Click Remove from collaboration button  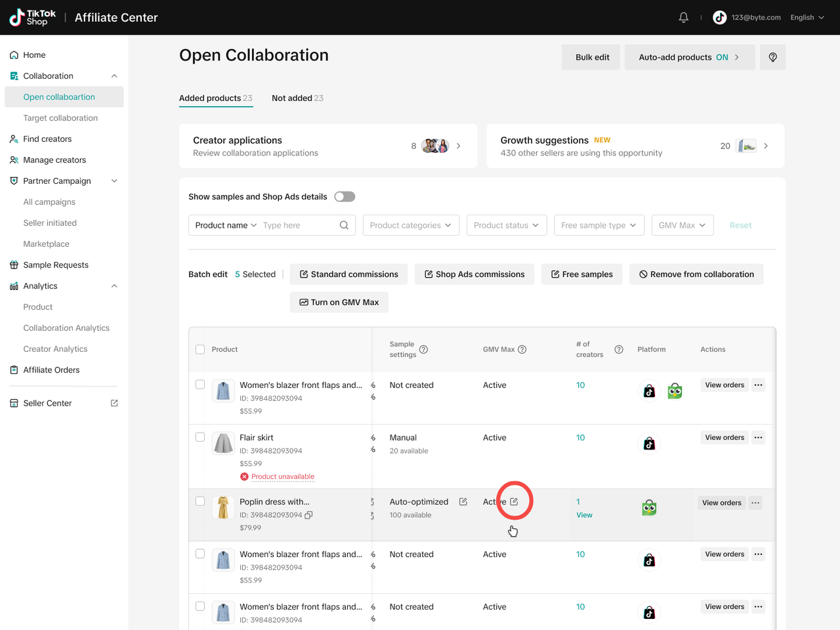coord(696,274)
